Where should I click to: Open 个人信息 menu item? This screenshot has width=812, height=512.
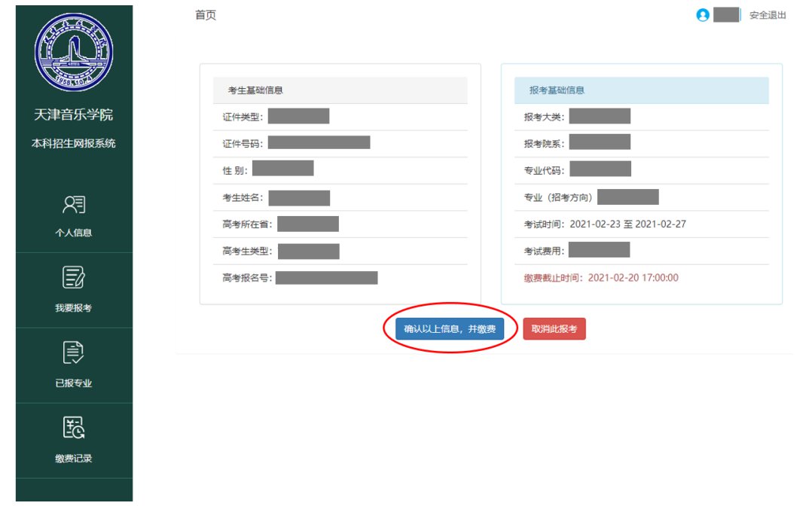pyautogui.click(x=74, y=215)
